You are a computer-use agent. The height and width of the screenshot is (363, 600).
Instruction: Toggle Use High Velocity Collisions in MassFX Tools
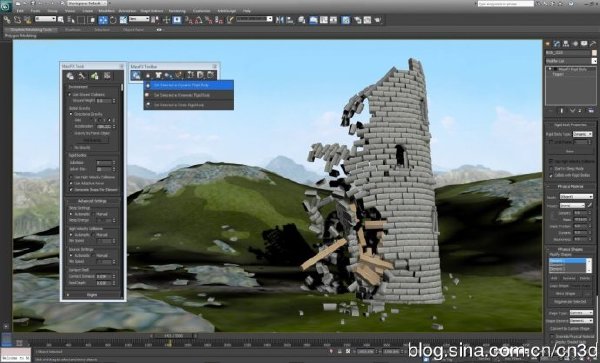click(x=71, y=177)
